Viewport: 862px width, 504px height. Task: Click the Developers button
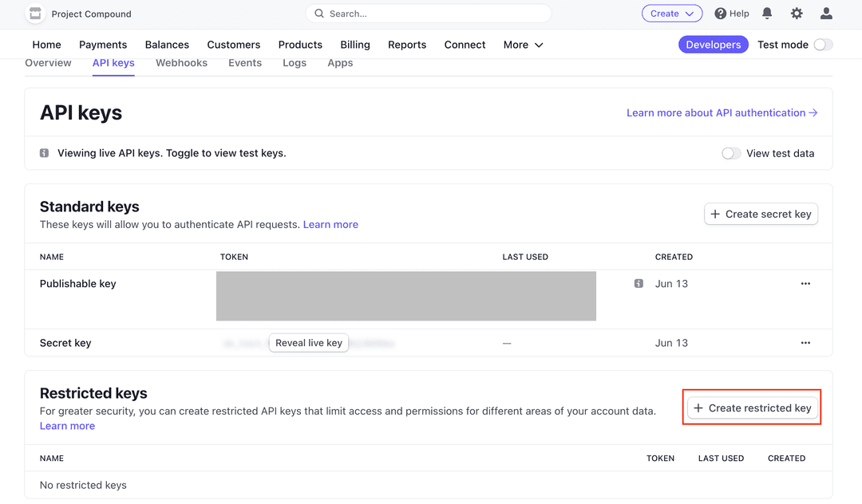point(713,45)
